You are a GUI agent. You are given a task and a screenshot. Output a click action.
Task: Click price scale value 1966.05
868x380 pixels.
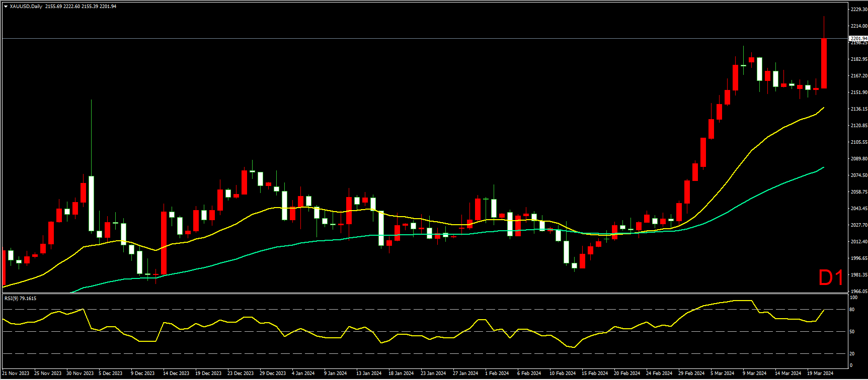858,292
